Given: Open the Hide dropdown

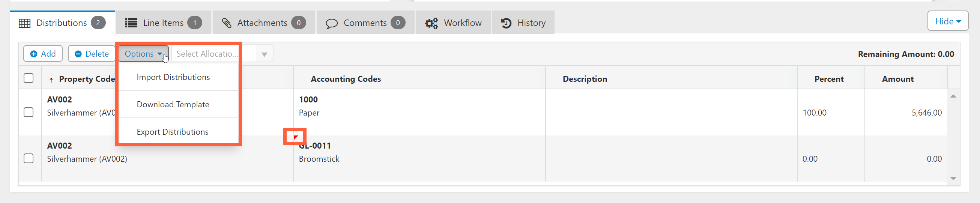Looking at the screenshot, I should pos(948,22).
